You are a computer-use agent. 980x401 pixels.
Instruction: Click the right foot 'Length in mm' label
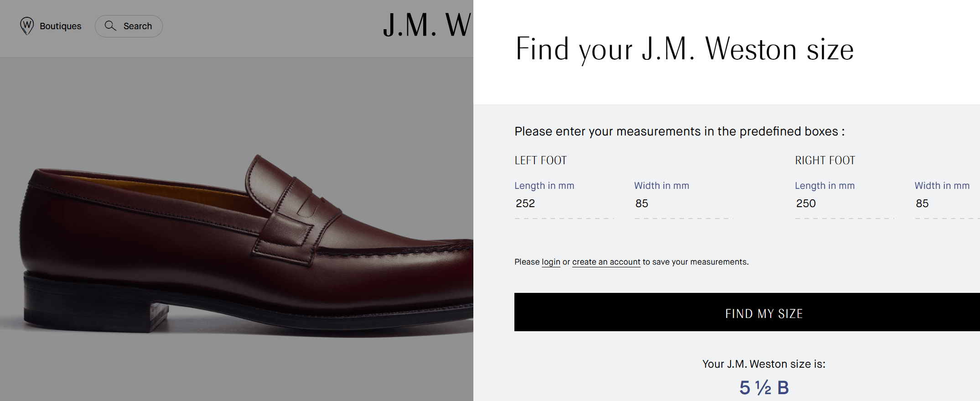tap(824, 186)
